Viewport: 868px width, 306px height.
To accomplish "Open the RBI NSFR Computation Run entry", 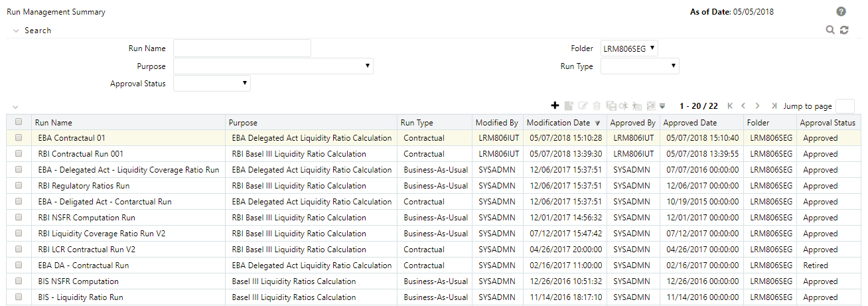I will click(87, 218).
